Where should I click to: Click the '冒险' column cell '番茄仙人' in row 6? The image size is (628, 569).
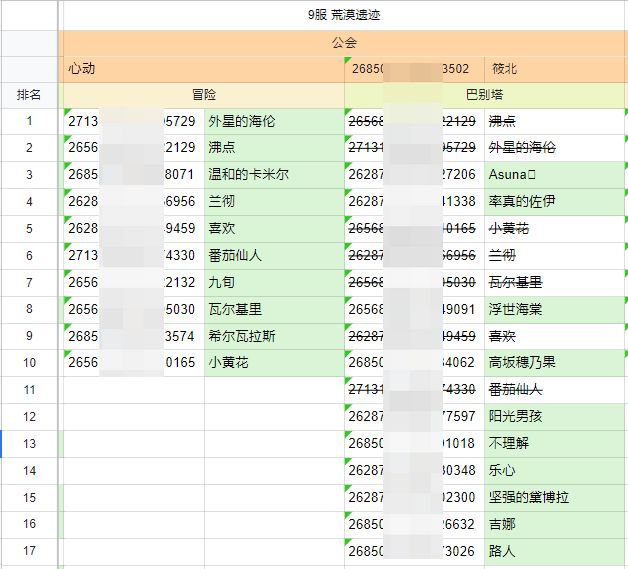[274, 255]
